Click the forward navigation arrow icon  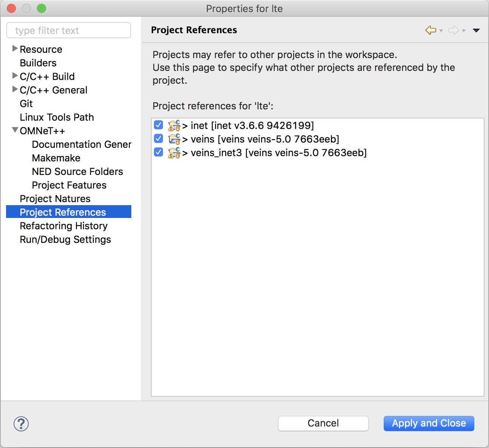coord(453,30)
